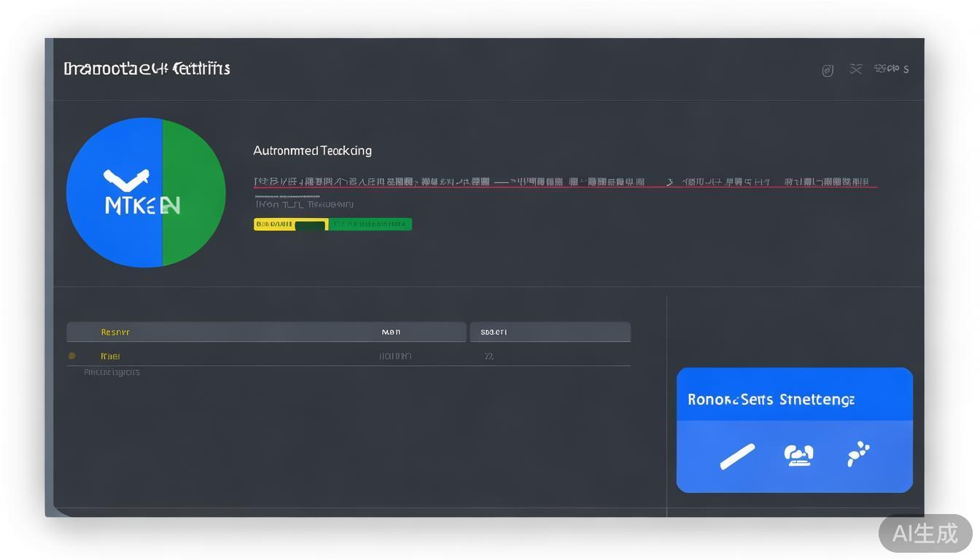
Task: Click the yellow segment of the status bar
Action: pyautogui.click(x=273, y=225)
